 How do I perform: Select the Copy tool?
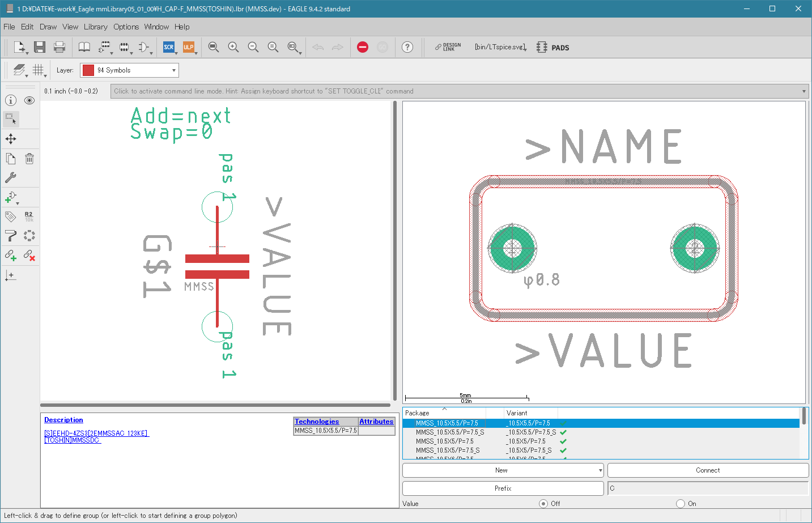pos(11,159)
